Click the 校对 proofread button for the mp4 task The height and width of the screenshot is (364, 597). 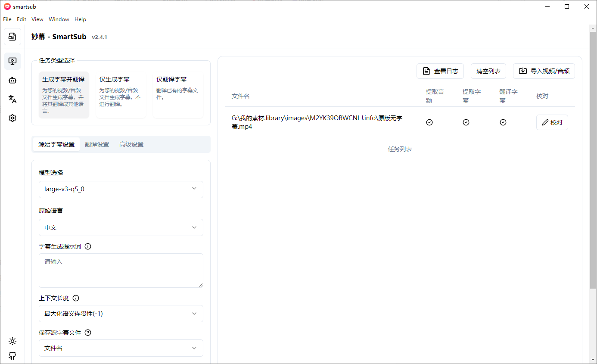[552, 122]
